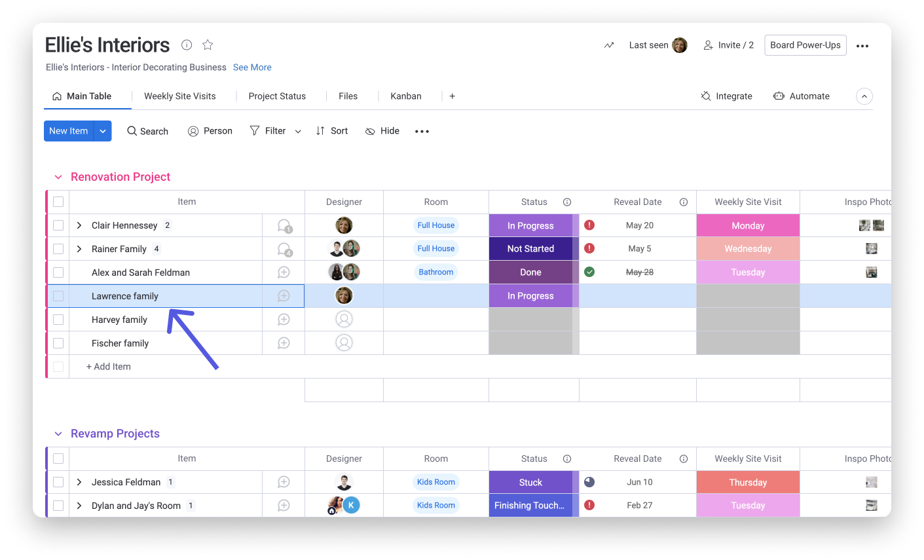Click the Last seen user avatar
This screenshot has width=924, height=560.
pyautogui.click(x=680, y=45)
